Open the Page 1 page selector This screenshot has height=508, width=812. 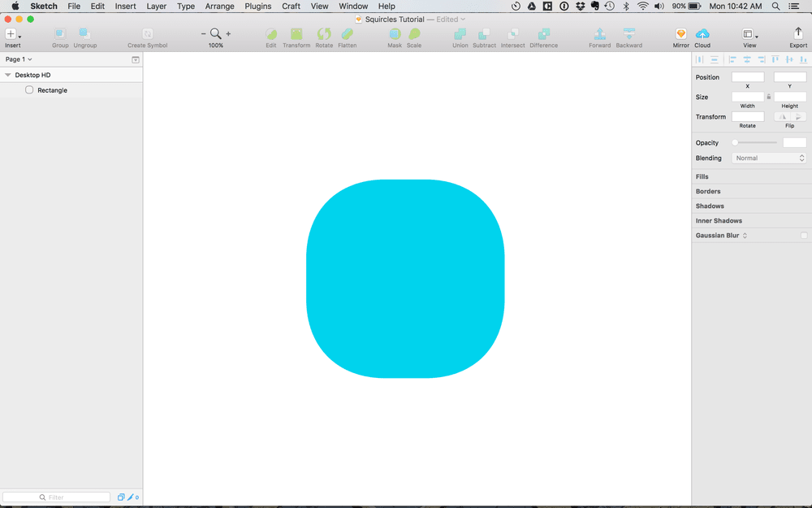point(19,59)
